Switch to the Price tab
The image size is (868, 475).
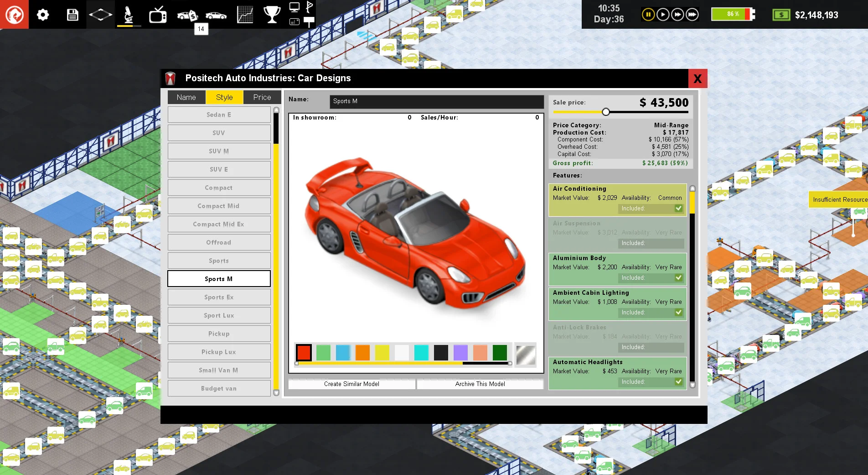point(262,97)
